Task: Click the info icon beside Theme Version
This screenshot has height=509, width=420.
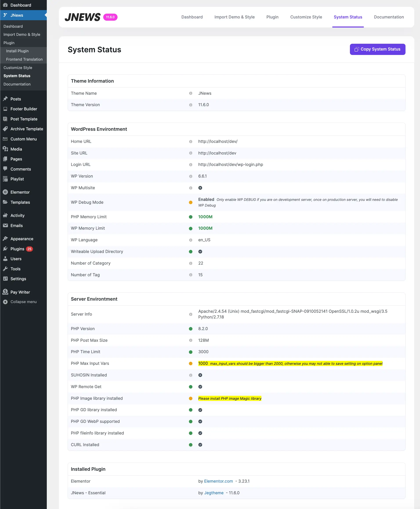Action: 191,105
